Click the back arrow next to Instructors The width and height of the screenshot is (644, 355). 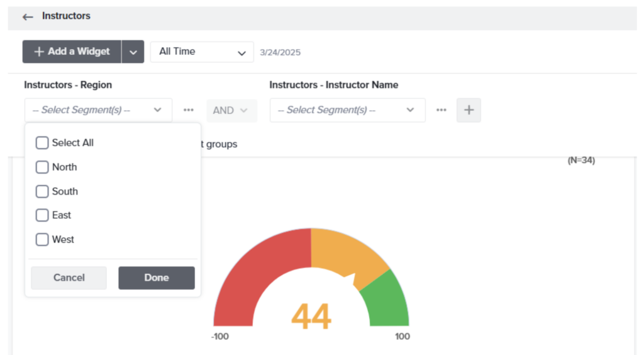tap(27, 17)
